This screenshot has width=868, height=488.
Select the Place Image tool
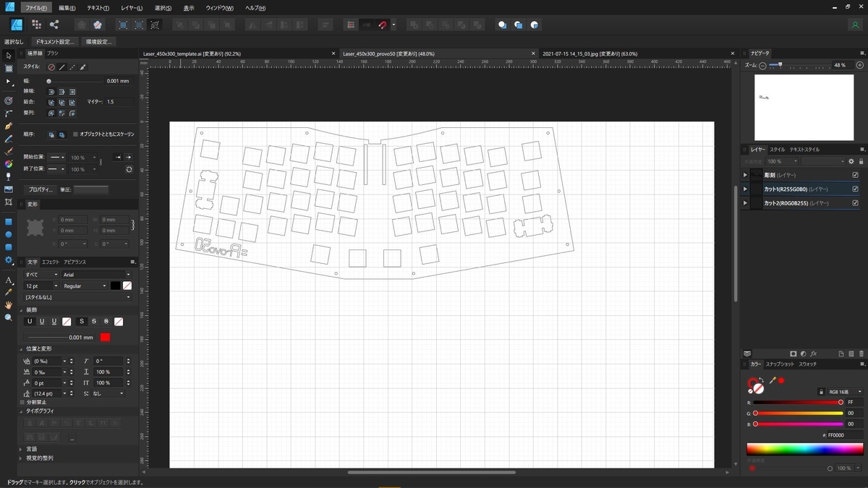[9, 189]
